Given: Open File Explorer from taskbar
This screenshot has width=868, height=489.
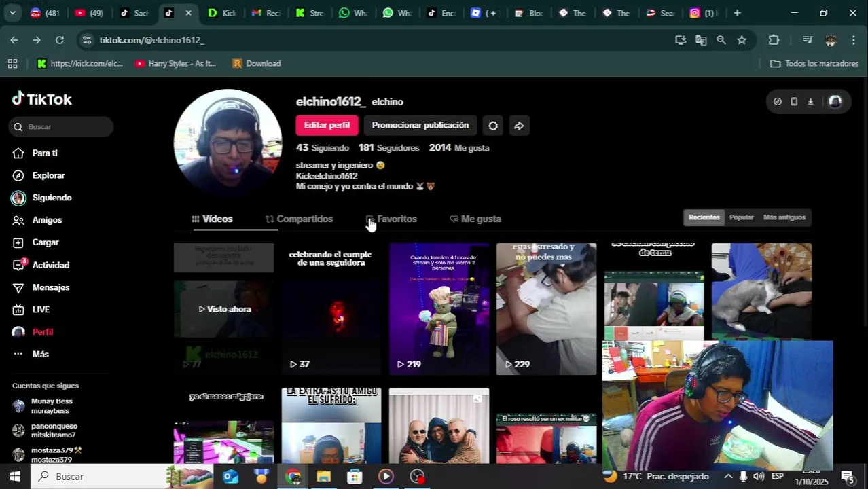Looking at the screenshot, I should [x=323, y=477].
